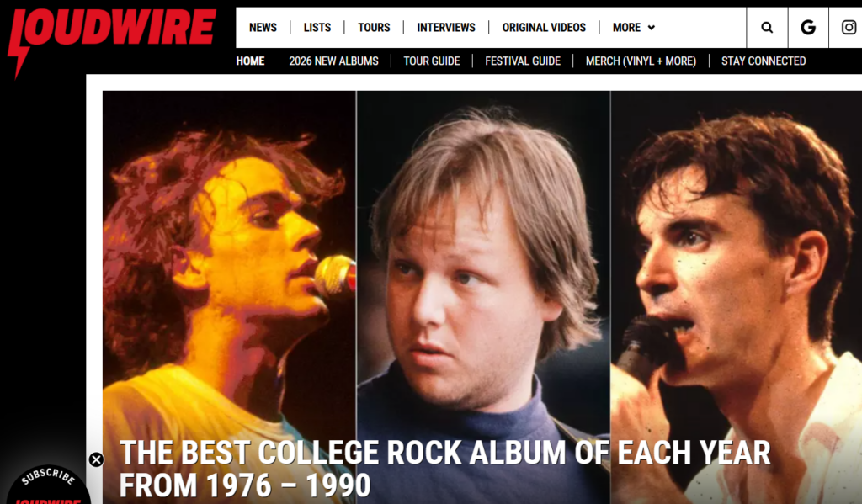This screenshot has height=504, width=862.
Task: Go to the Lists section
Action: [x=317, y=28]
